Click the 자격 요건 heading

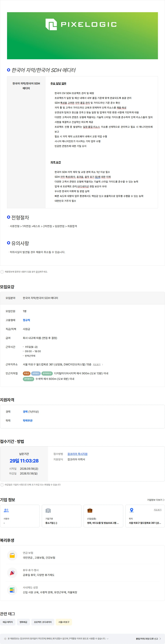point(56,162)
